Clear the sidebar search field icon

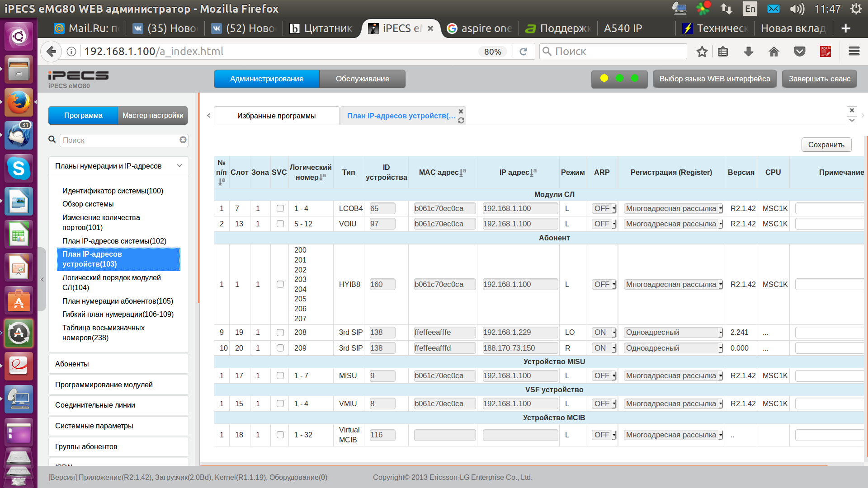click(x=183, y=140)
